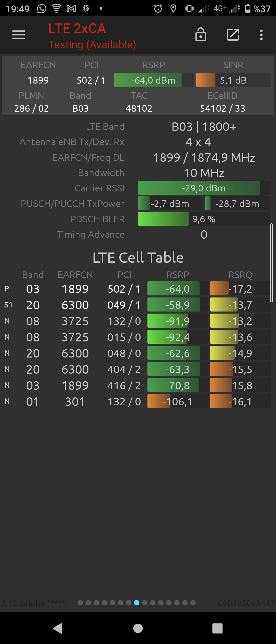Tap the RSRP bar showing -106,1

click(x=178, y=401)
